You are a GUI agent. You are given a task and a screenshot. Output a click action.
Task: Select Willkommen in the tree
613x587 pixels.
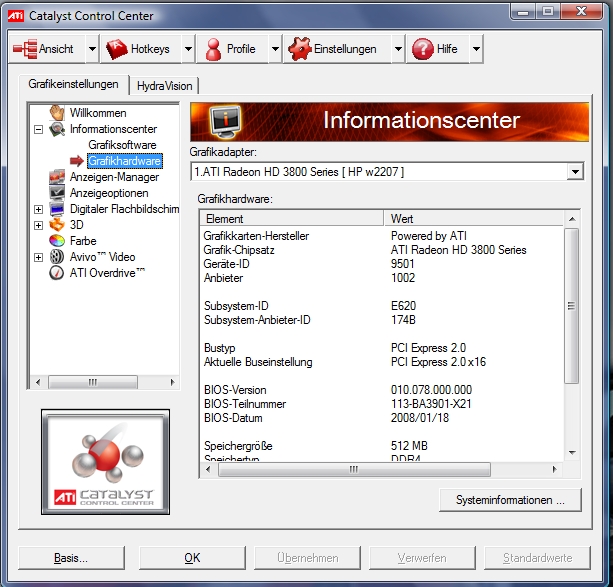(98, 113)
